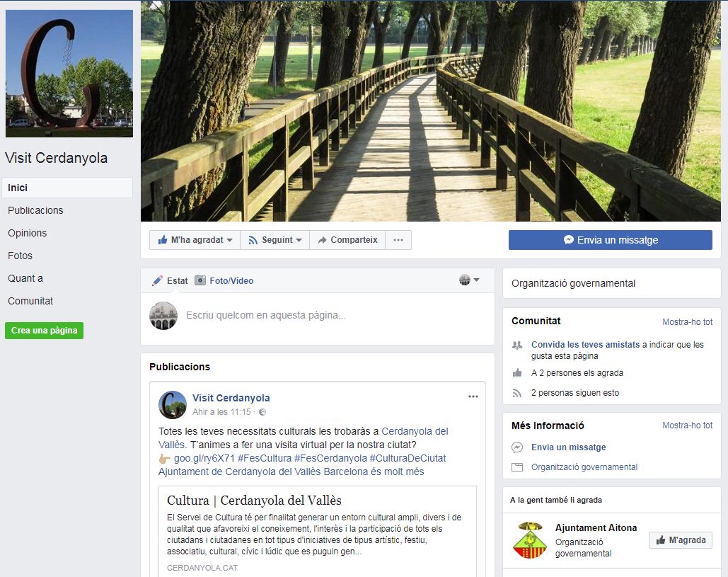Open the Publicacions section
The image size is (728, 577).
pyautogui.click(x=35, y=210)
